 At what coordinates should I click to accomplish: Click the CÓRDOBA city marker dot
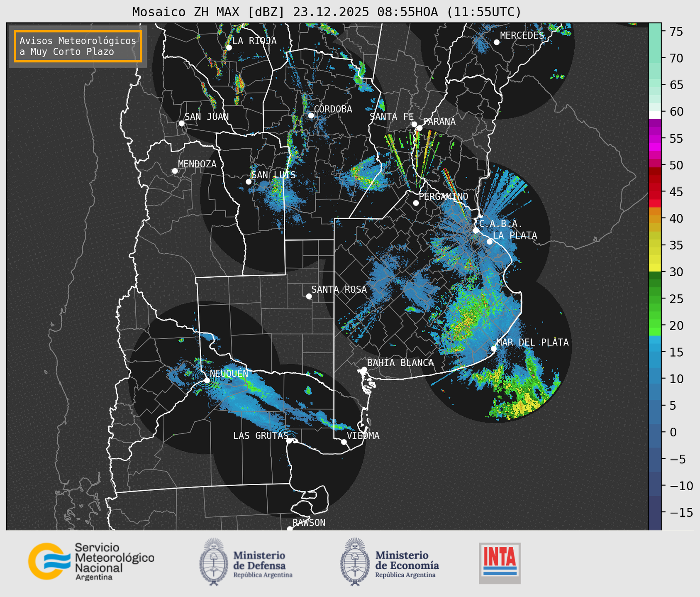[311, 115]
